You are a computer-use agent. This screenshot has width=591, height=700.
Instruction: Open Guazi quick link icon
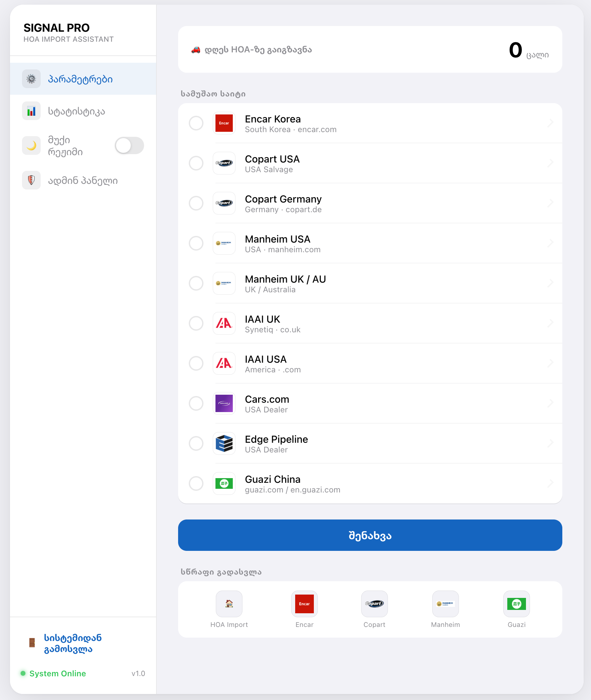(517, 604)
